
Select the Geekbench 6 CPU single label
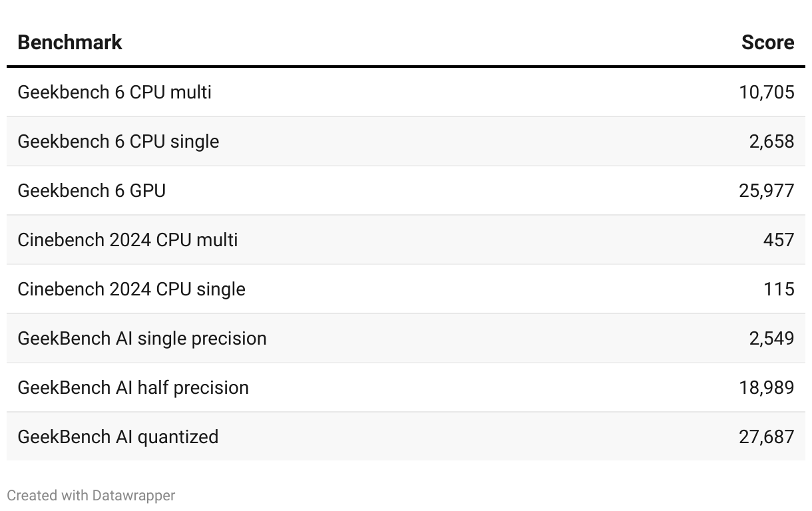(x=118, y=141)
